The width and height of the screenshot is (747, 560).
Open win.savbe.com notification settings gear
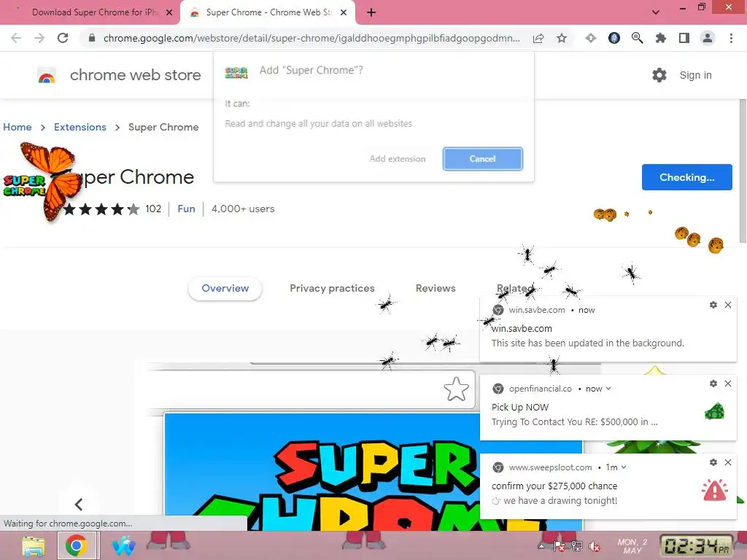(x=713, y=305)
